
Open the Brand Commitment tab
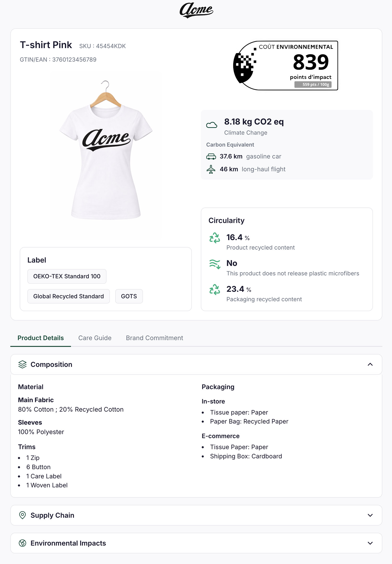pos(154,338)
